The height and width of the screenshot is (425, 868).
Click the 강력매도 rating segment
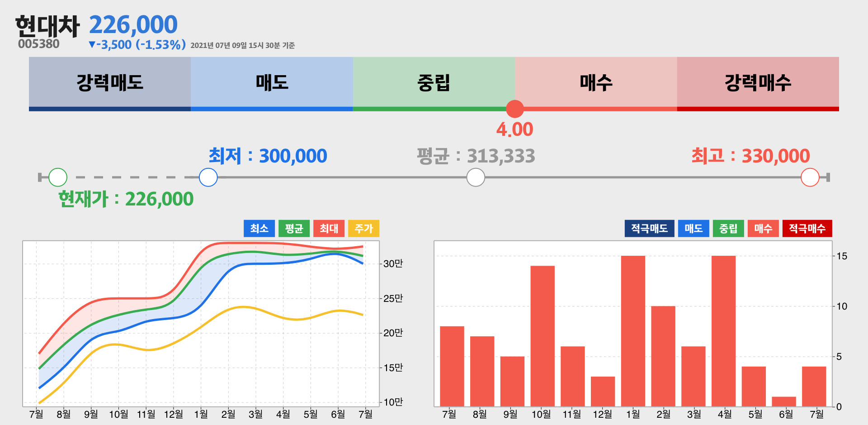(110, 84)
